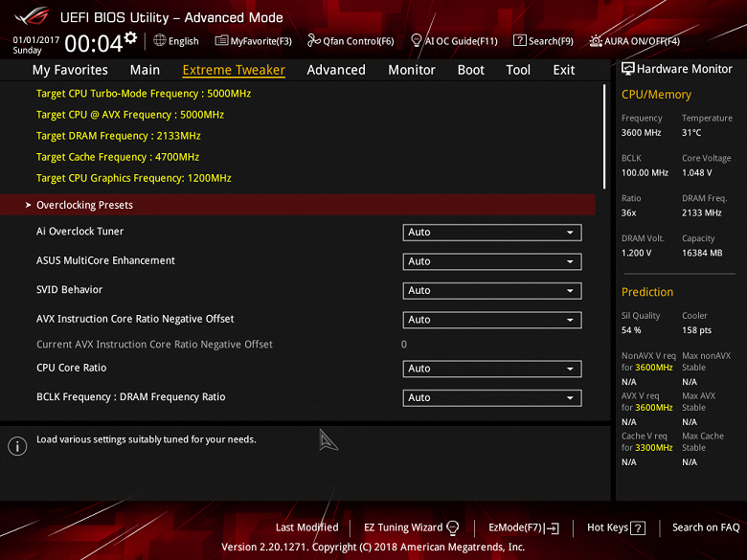Click Target Cache Frequency 4700MHz line
Viewport: 747px width, 560px height.
(118, 157)
